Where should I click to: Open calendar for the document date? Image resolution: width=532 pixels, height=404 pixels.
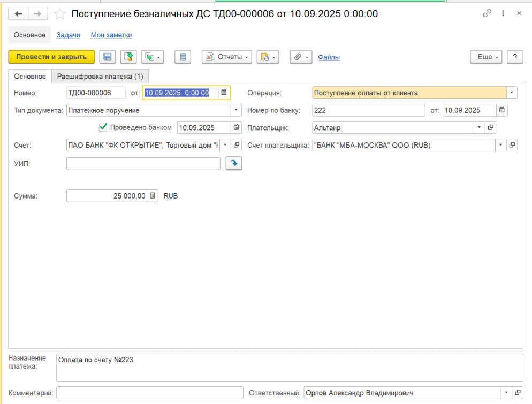point(224,92)
